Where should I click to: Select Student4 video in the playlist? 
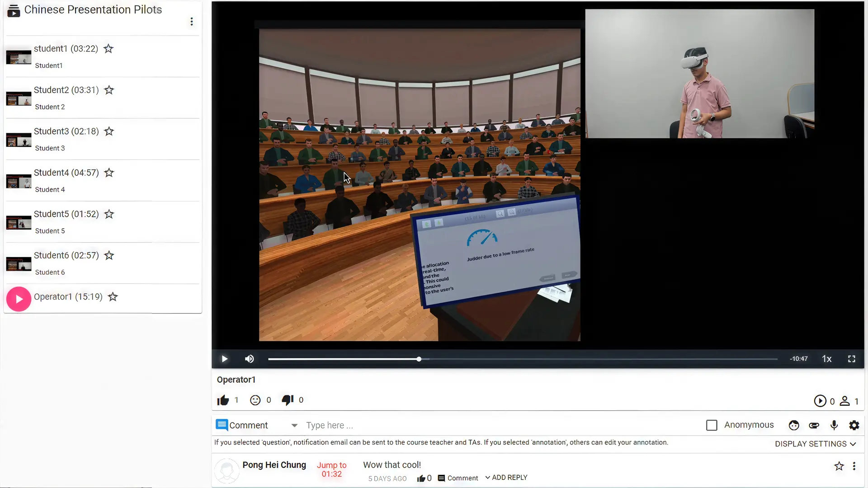click(x=66, y=173)
